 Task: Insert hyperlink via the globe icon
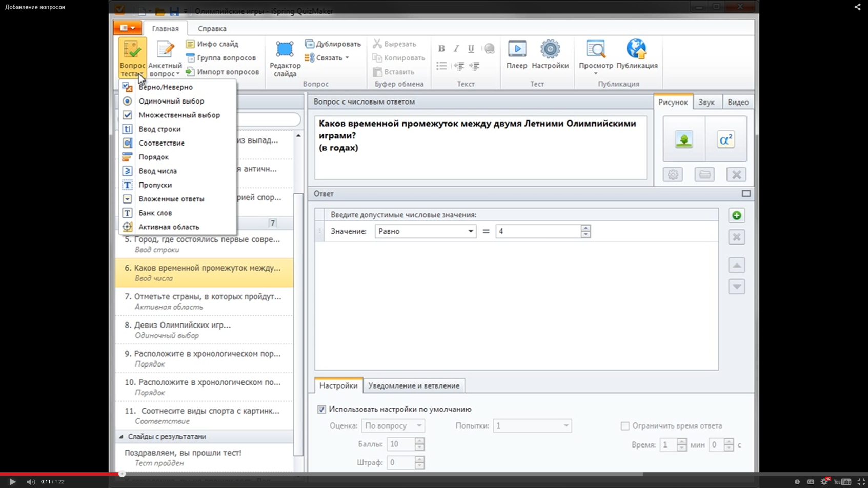tap(489, 49)
